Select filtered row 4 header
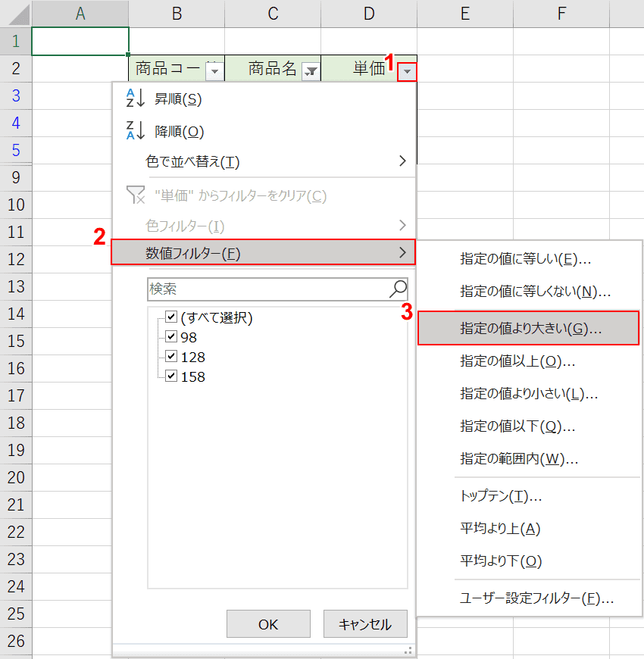Image resolution: width=644 pixels, height=659 pixels. 16,123
